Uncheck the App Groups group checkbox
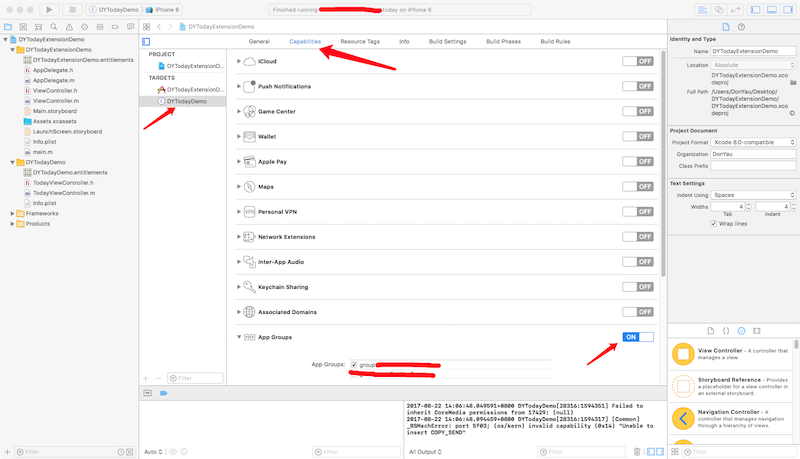 coord(354,365)
